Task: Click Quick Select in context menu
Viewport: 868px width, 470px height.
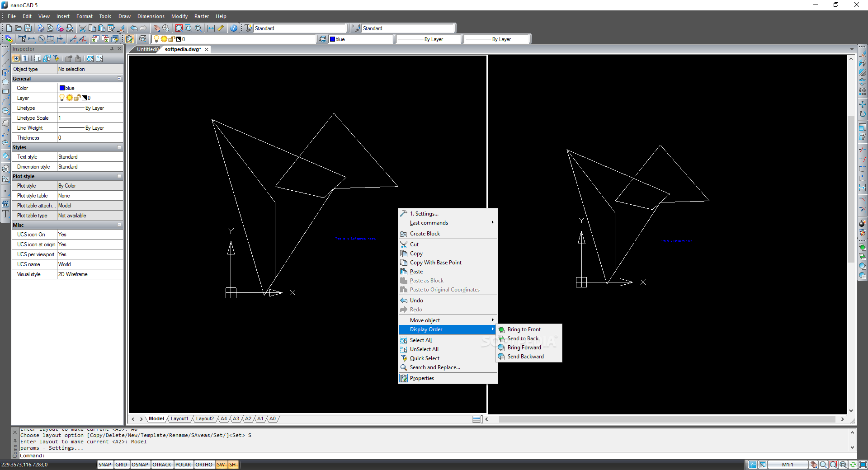Action: point(448,358)
